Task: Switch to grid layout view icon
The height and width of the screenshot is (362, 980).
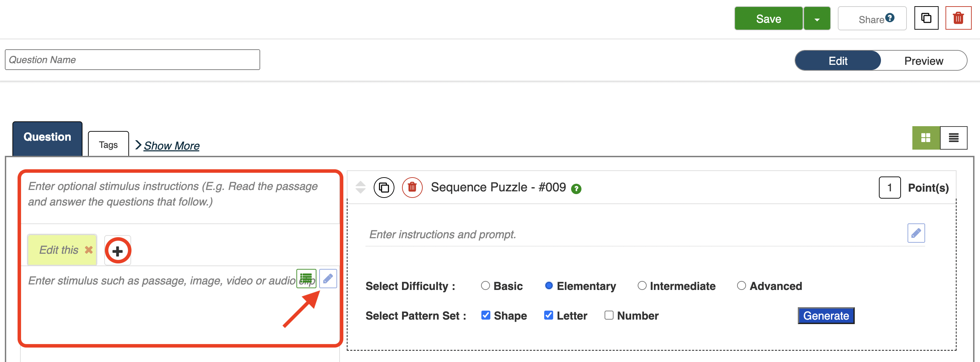Action: point(925,138)
